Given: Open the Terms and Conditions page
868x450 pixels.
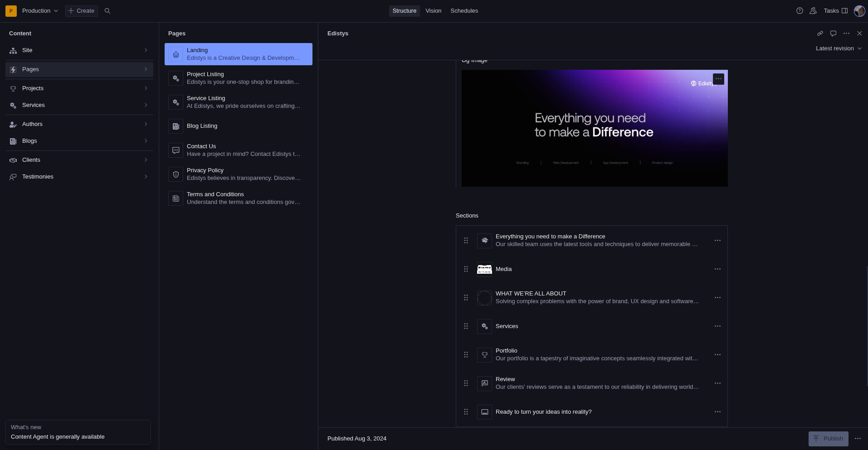Looking at the screenshot, I should (239, 198).
